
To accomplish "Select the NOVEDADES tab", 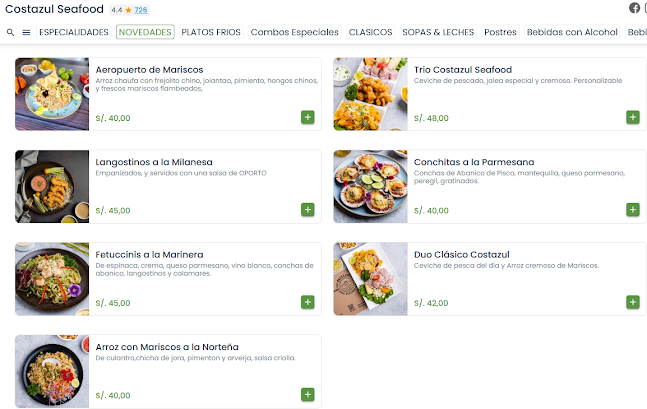I will [x=145, y=32].
